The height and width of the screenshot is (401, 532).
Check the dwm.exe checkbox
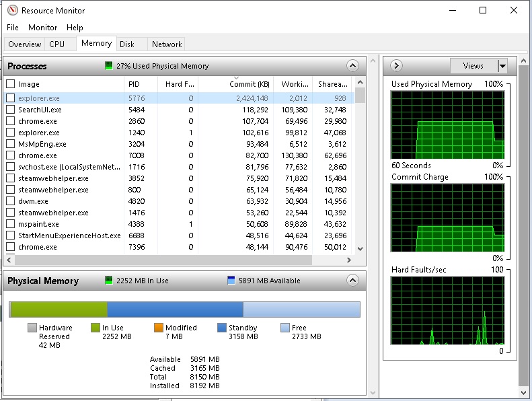click(11, 201)
